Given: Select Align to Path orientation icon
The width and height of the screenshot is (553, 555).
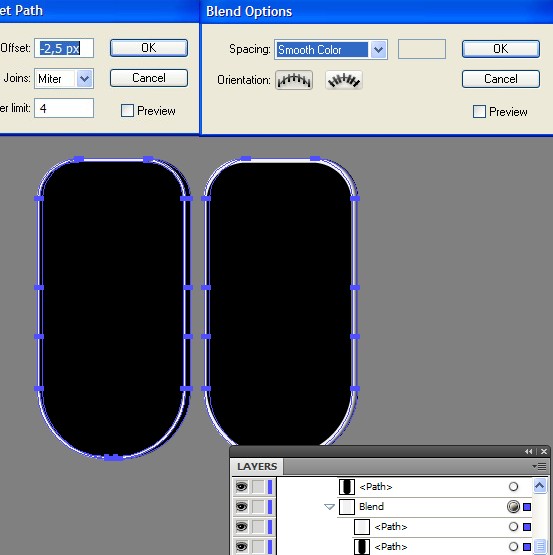Looking at the screenshot, I should point(344,80).
